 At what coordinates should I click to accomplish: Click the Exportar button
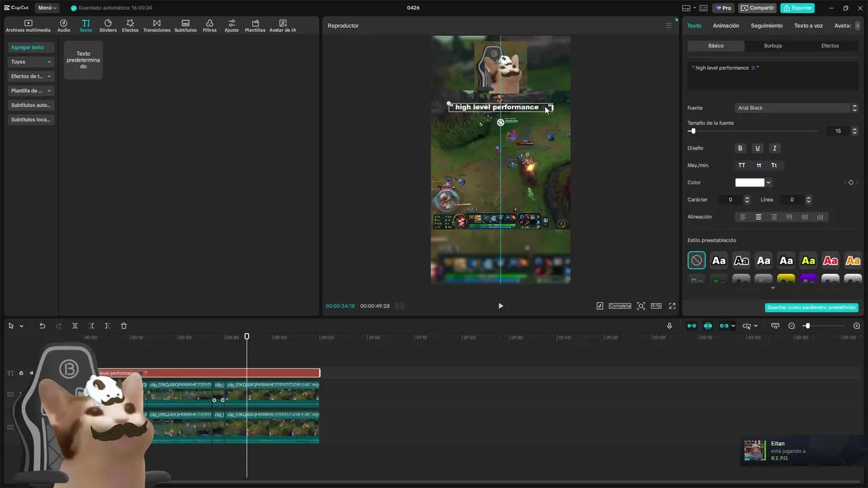tap(797, 8)
